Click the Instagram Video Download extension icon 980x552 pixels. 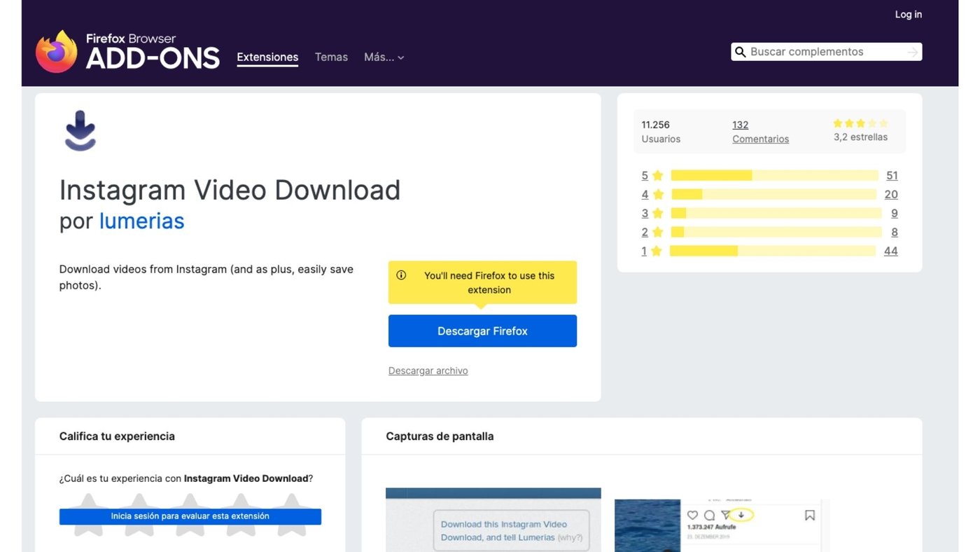(80, 131)
